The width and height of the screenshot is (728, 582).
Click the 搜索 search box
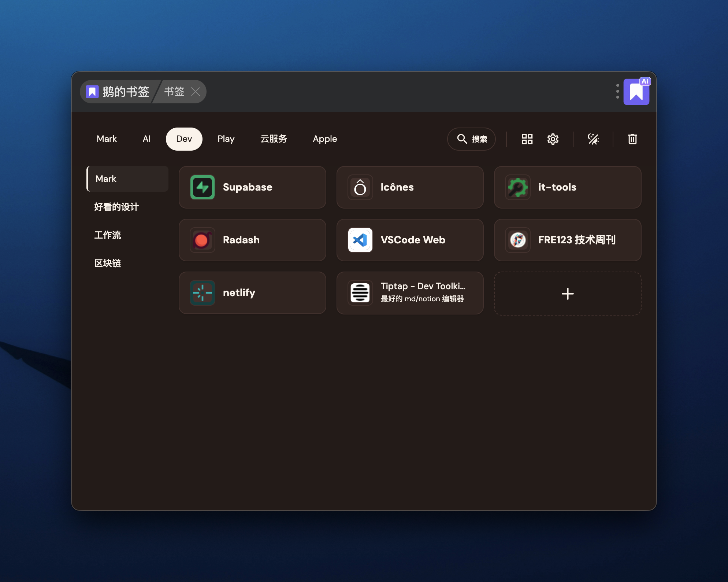[x=471, y=139]
